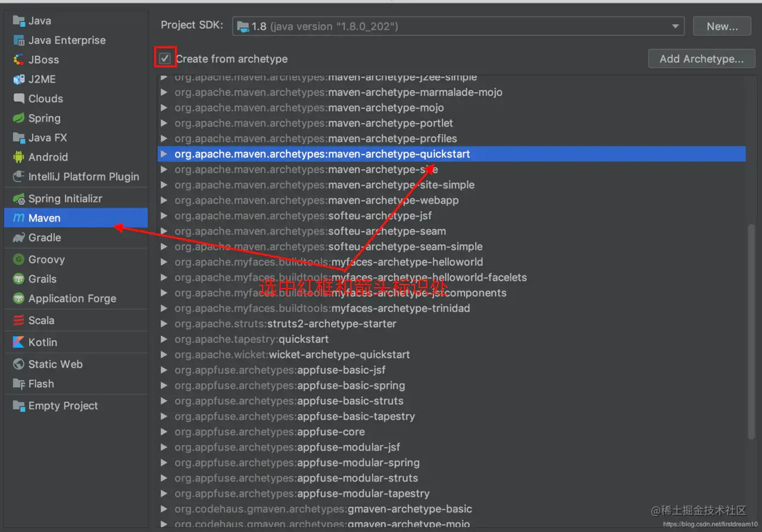This screenshot has width=762, height=532.
Task: Choose the Android project type
Action: point(76,157)
